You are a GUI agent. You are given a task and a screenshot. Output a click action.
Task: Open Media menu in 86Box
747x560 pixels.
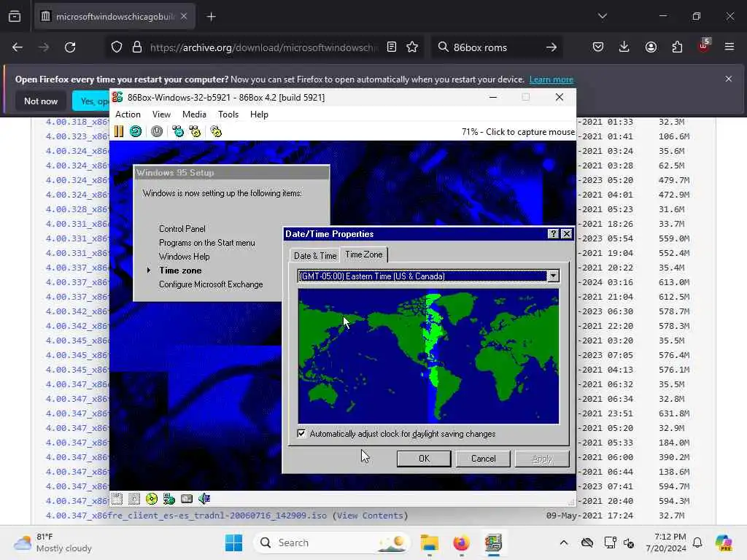[194, 114]
